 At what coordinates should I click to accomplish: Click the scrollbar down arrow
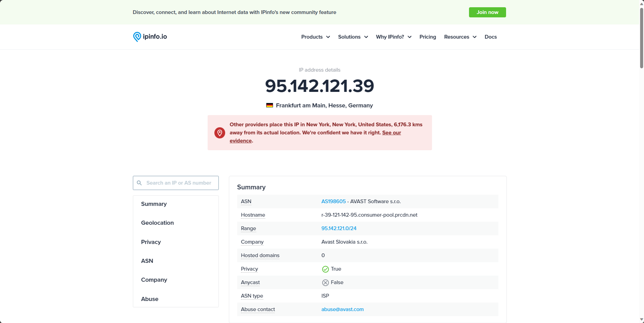click(x=641, y=320)
